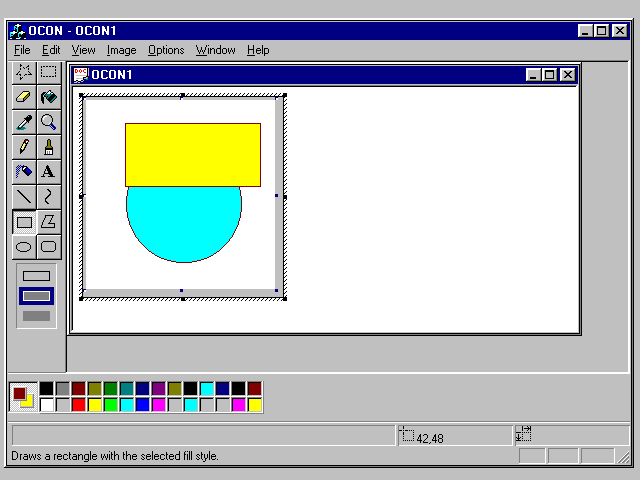640x480 pixels.
Task: Pick the white color swatch
Action: click(x=47, y=405)
